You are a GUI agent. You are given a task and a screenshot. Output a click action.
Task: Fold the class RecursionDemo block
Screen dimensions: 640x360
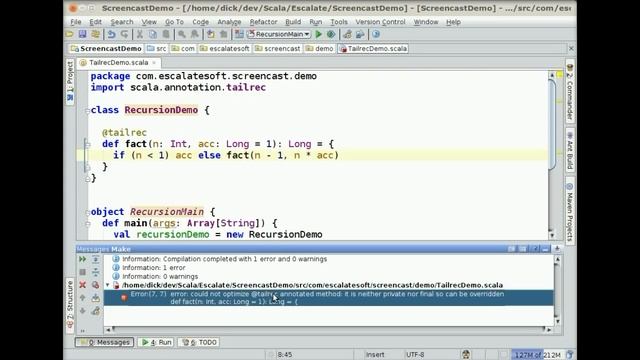(x=87, y=110)
